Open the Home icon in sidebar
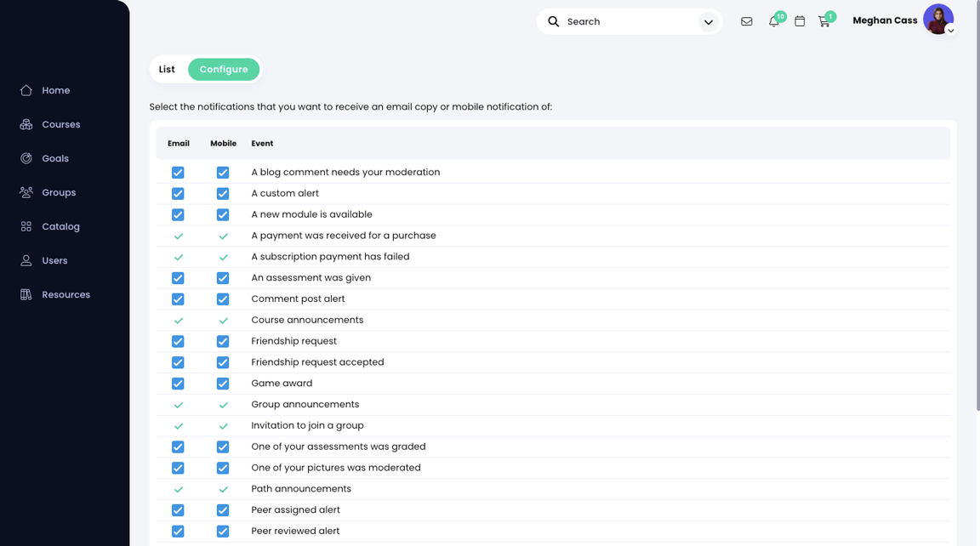 25,90
